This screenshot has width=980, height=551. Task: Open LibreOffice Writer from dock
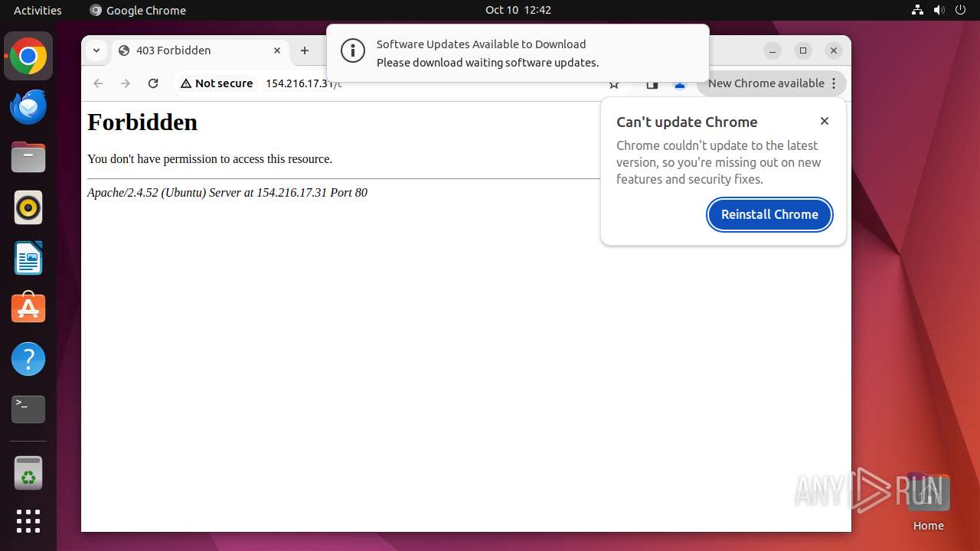point(28,258)
